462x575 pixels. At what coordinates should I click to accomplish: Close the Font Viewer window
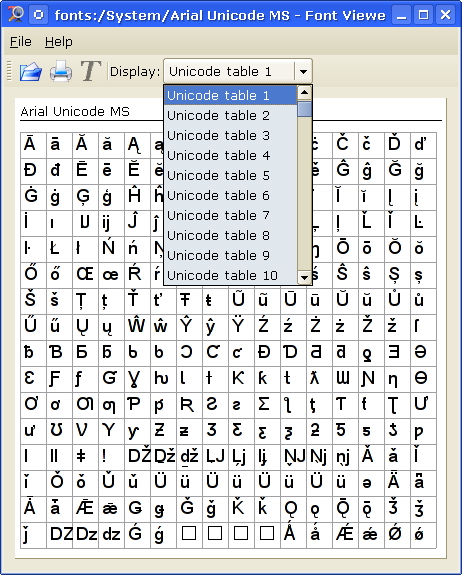click(x=446, y=15)
